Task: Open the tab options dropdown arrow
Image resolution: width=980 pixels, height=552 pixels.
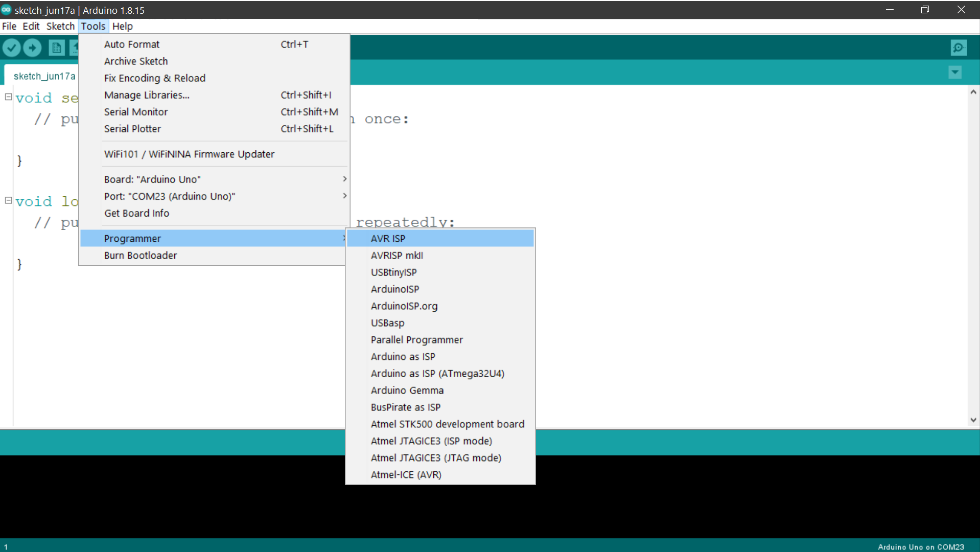Action: click(955, 72)
